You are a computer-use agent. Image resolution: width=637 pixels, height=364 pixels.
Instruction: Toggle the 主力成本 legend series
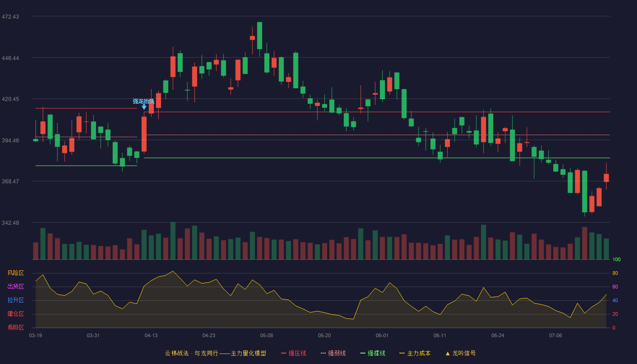419,354
